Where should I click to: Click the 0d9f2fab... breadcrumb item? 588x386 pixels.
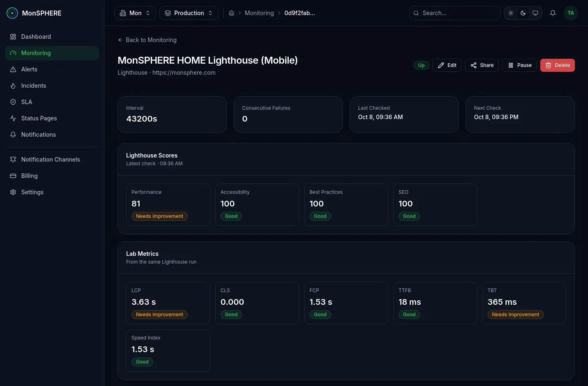(x=300, y=13)
